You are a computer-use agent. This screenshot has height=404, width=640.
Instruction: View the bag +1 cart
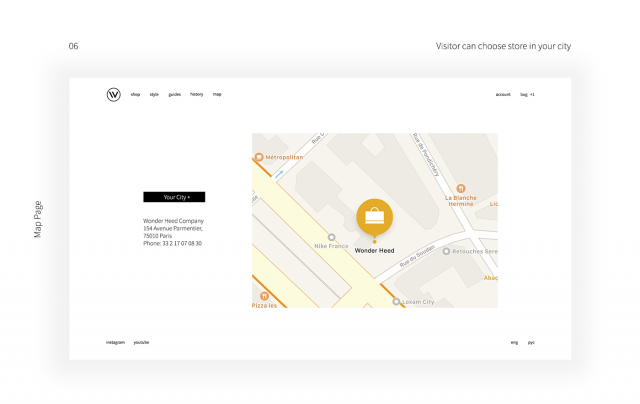coord(527,94)
